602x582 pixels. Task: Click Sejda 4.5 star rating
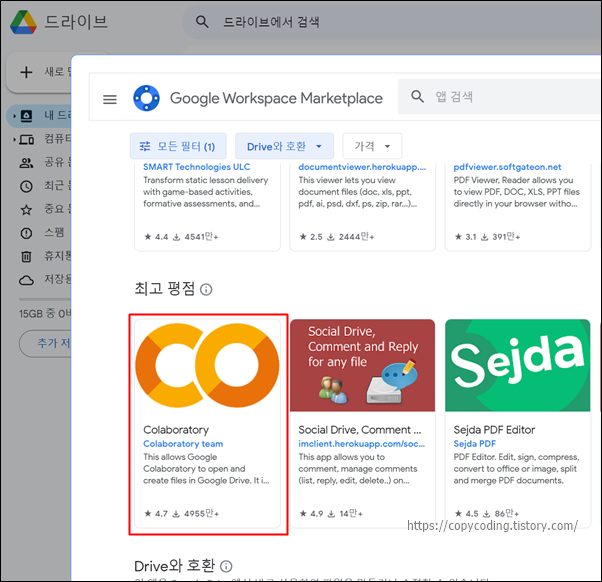tap(466, 514)
